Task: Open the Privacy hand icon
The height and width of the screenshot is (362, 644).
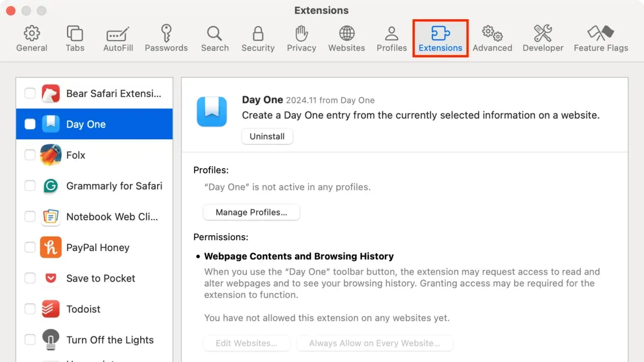Action: click(302, 33)
